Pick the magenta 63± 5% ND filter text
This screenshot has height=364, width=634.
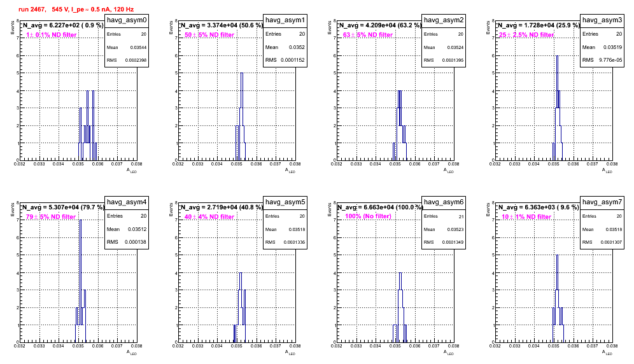[x=368, y=35]
